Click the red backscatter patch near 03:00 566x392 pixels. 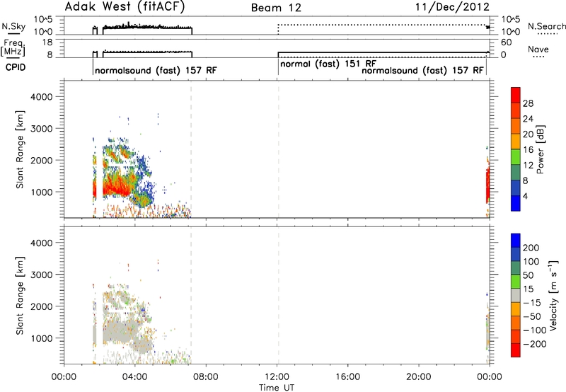[x=115, y=188]
